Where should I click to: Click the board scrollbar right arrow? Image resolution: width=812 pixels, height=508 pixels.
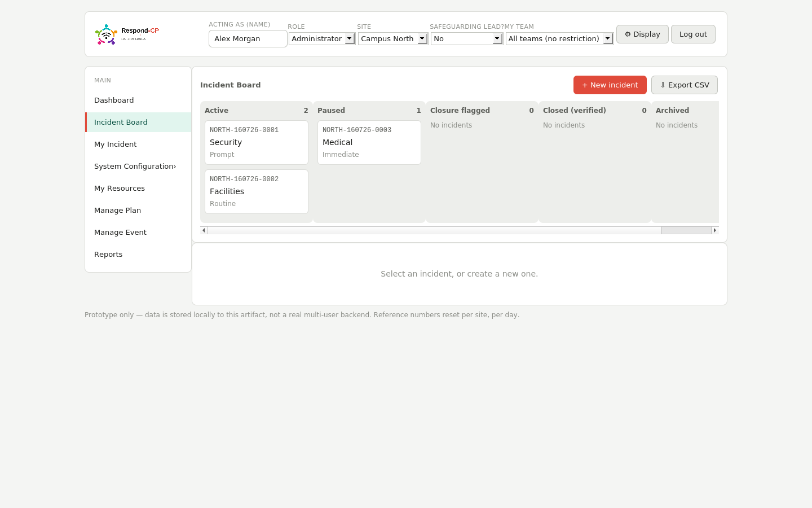click(x=715, y=230)
